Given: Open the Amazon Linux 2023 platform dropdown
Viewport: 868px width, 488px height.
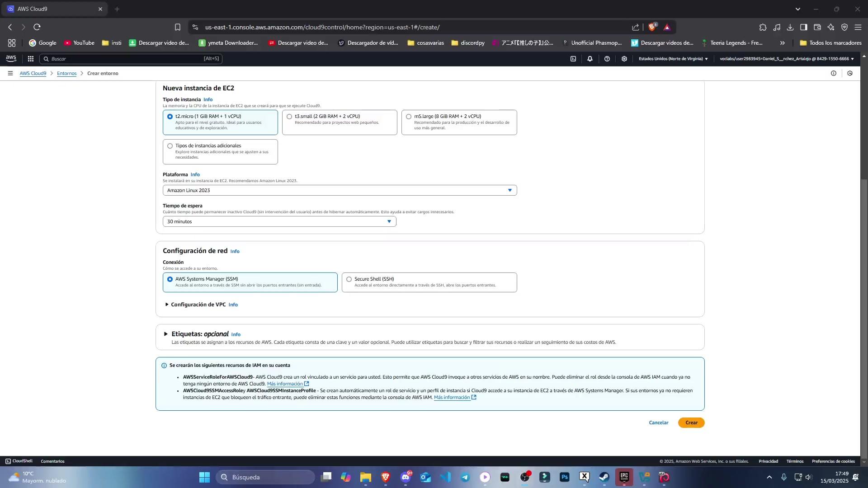Looking at the screenshot, I should (339, 190).
